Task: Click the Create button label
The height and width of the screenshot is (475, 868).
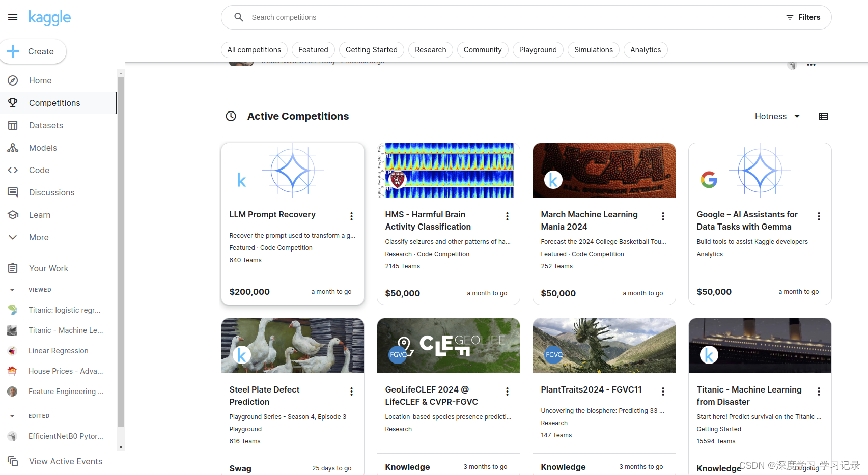Action: (41, 51)
